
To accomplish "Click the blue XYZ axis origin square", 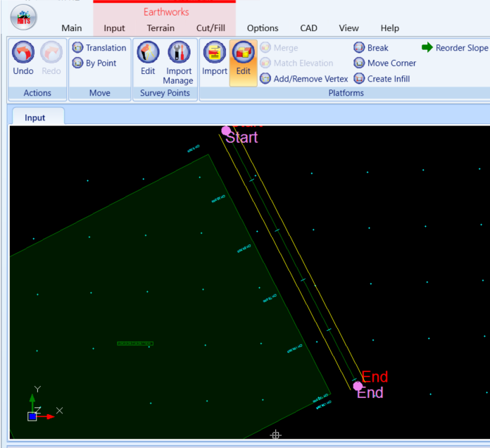I will tap(32, 416).
